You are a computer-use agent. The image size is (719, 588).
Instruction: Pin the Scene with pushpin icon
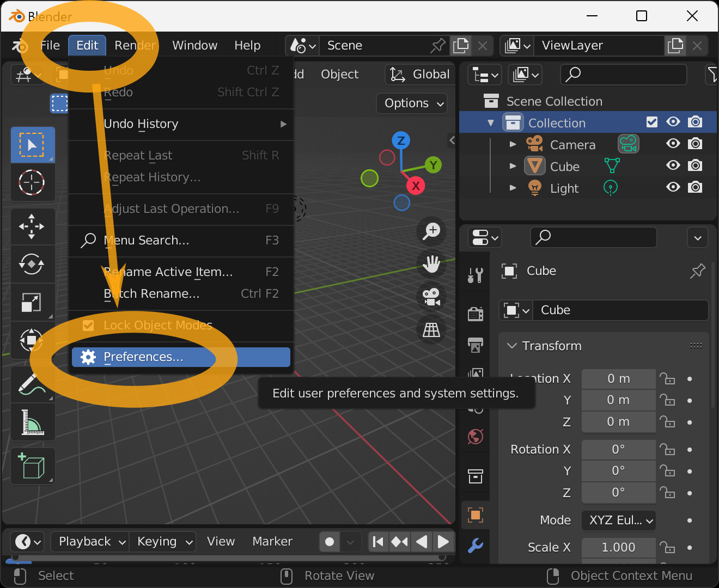438,45
